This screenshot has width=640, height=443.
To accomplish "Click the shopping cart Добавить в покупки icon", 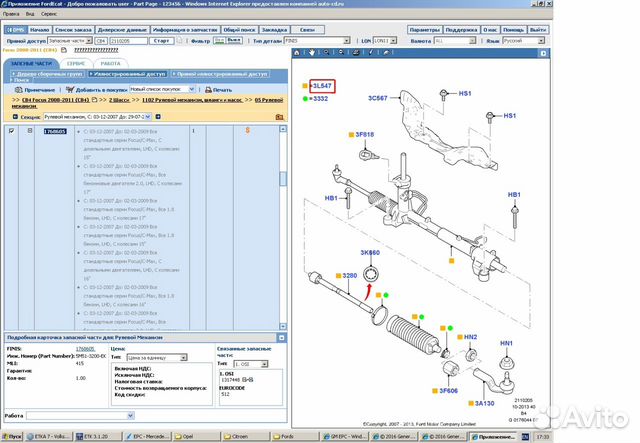I will 70,89.
